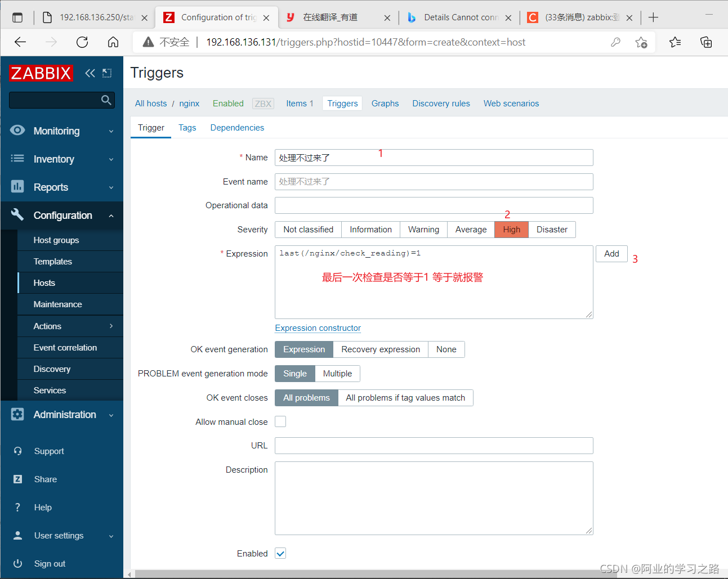Expand the Inventory menu section
Image resolution: width=728 pixels, height=579 pixels.
coord(111,159)
